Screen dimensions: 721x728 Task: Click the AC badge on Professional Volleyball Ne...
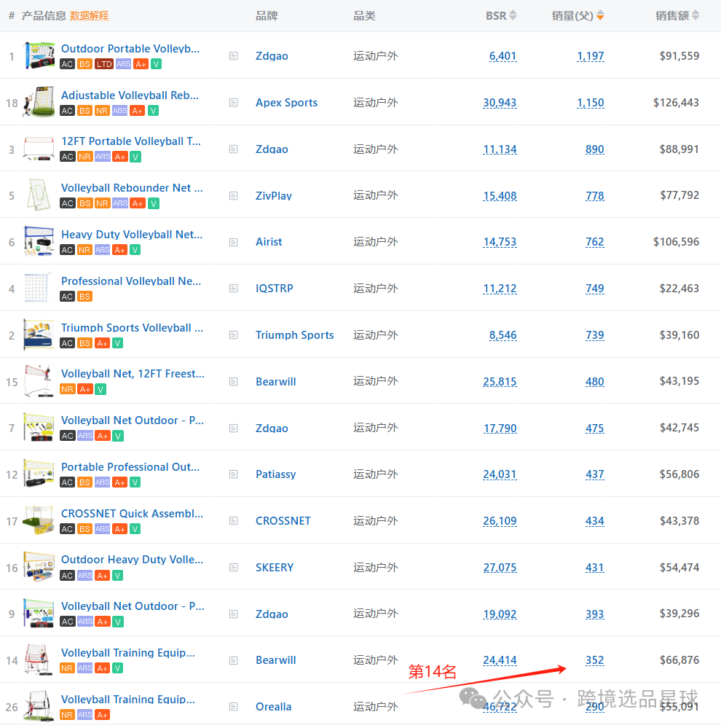coord(67,296)
